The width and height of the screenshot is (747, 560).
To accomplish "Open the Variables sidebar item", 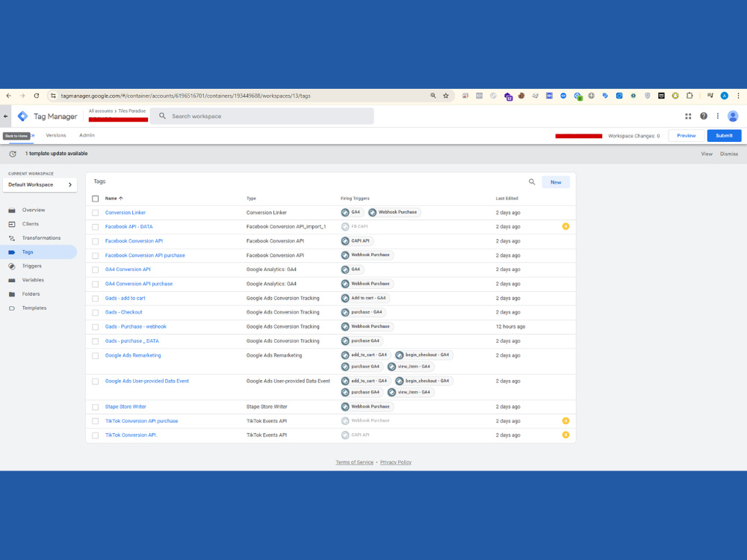I will 33,280.
